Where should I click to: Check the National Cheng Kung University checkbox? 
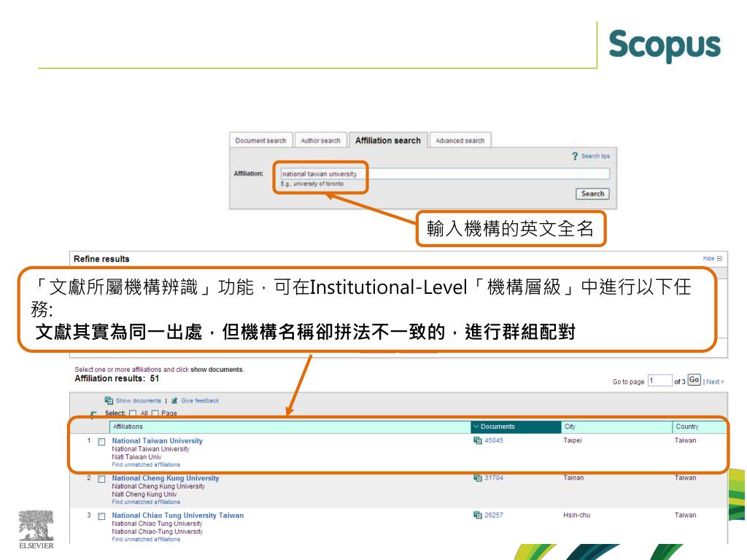coord(101,479)
